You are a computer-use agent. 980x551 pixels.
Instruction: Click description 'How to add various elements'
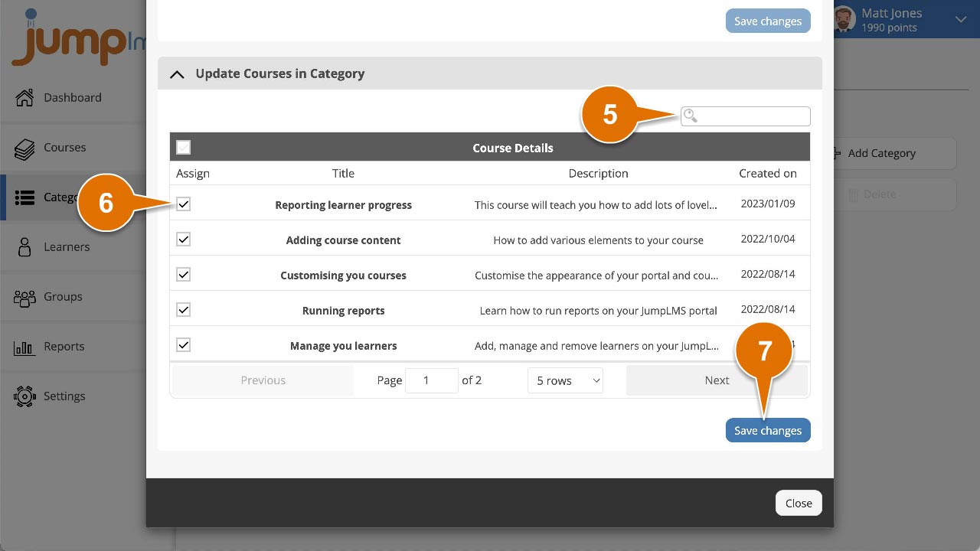coord(598,240)
